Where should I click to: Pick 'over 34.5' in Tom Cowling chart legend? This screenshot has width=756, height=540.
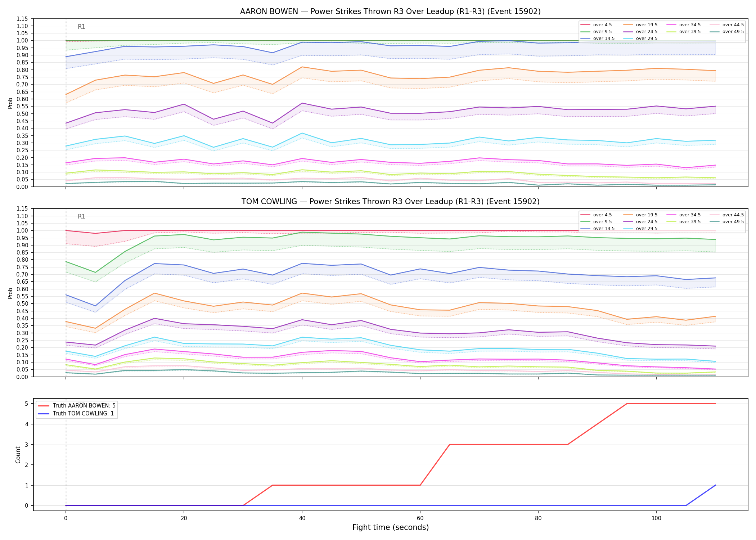pyautogui.click(x=684, y=215)
